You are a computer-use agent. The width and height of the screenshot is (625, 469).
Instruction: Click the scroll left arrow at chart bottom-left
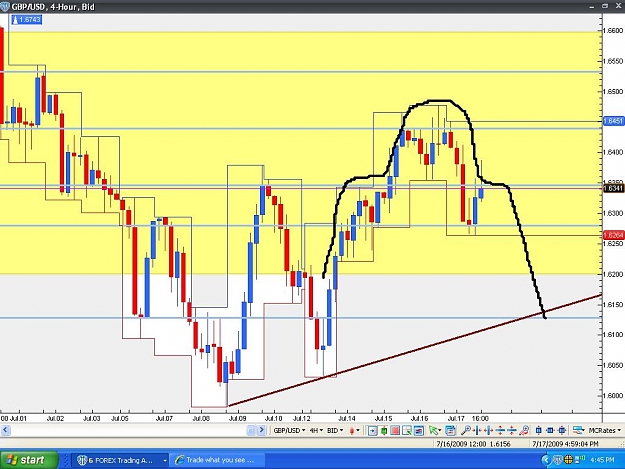(5, 430)
